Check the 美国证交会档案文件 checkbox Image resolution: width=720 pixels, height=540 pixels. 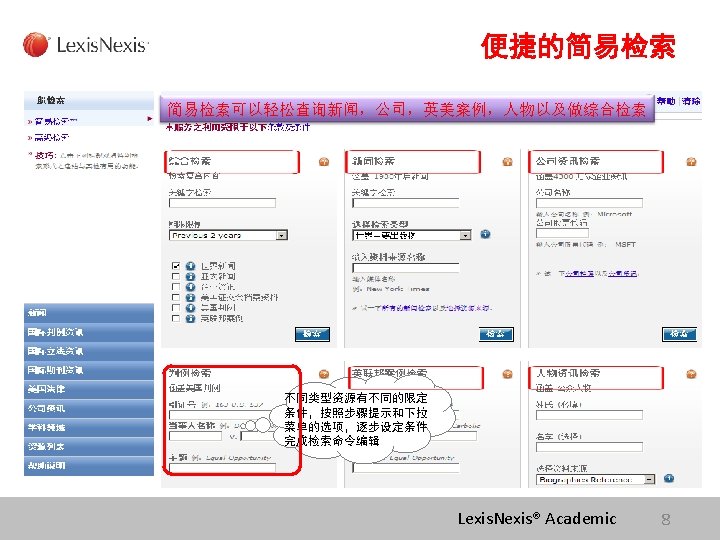pos(175,298)
